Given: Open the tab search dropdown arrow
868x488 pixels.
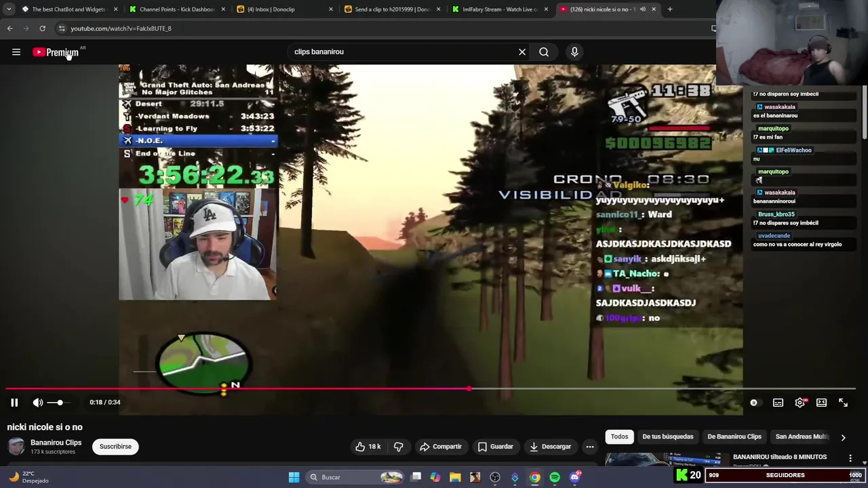Looking at the screenshot, I should click(x=8, y=9).
